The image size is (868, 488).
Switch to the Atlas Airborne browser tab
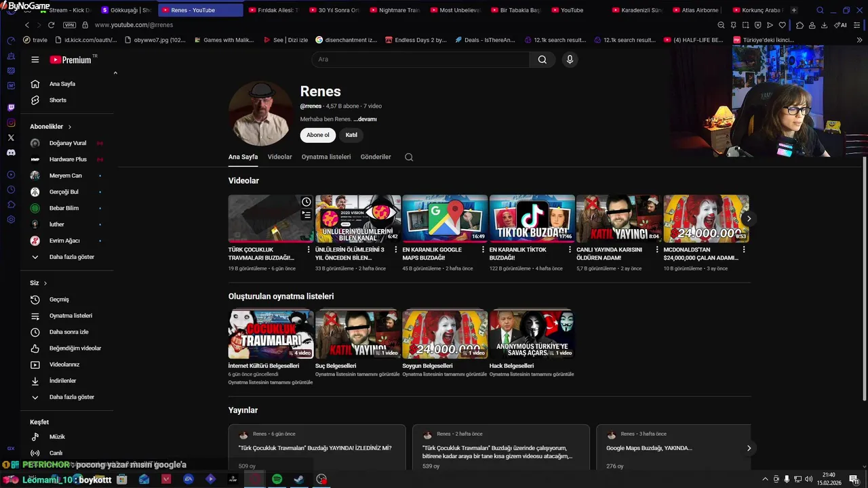[x=698, y=10]
